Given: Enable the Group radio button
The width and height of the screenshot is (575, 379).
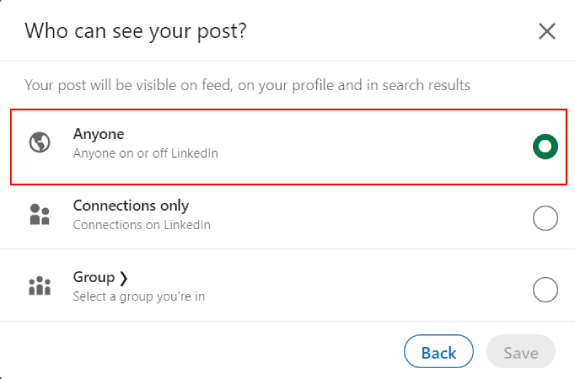Looking at the screenshot, I should pos(545,290).
